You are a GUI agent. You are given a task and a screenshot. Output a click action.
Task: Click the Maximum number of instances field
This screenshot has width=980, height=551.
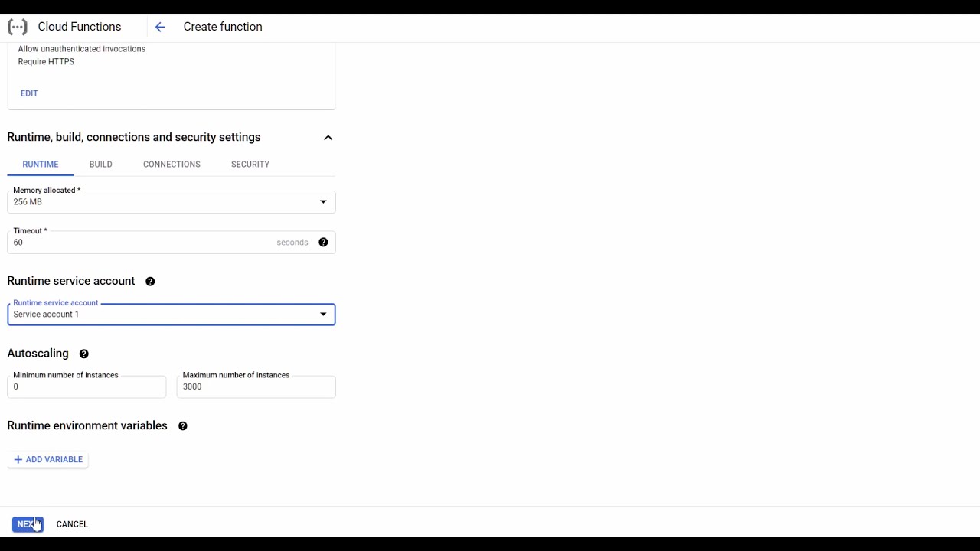tap(256, 386)
